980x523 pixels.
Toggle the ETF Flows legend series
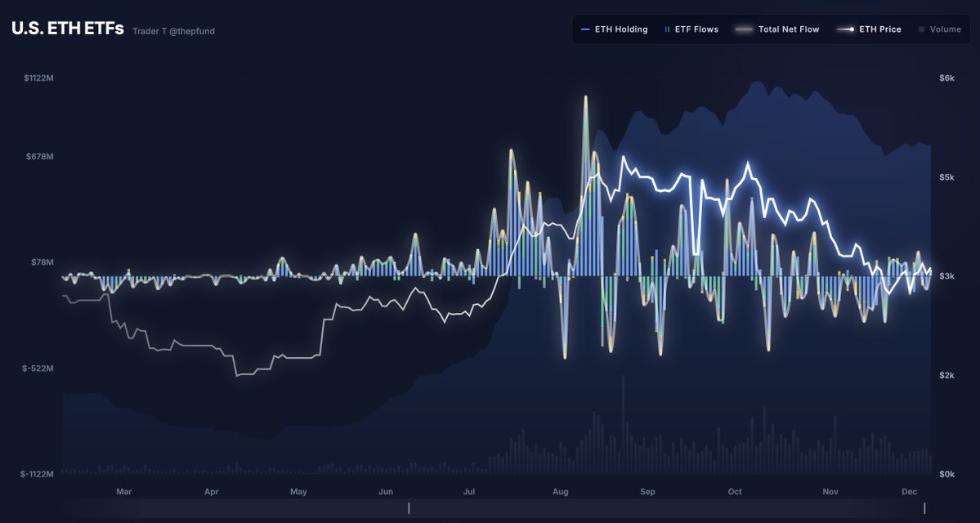tap(691, 29)
